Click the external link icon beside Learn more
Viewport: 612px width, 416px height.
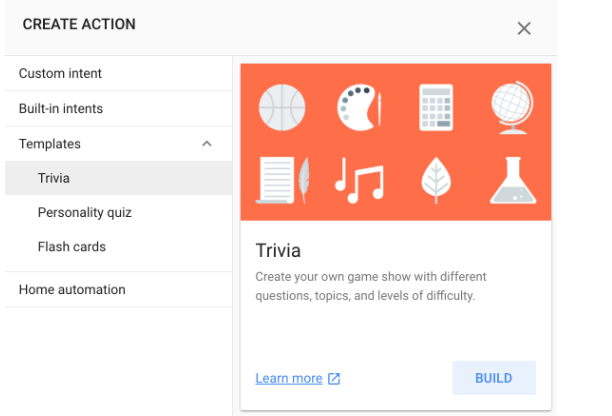click(335, 379)
